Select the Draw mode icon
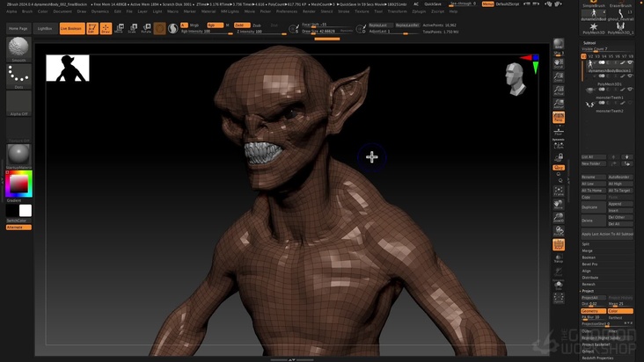Screen dimensions: 644x362 (106, 28)
